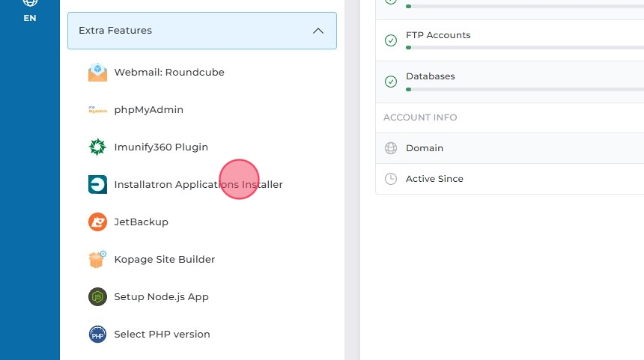
Task: Click the Databases usage progress bar
Action: (524, 89)
